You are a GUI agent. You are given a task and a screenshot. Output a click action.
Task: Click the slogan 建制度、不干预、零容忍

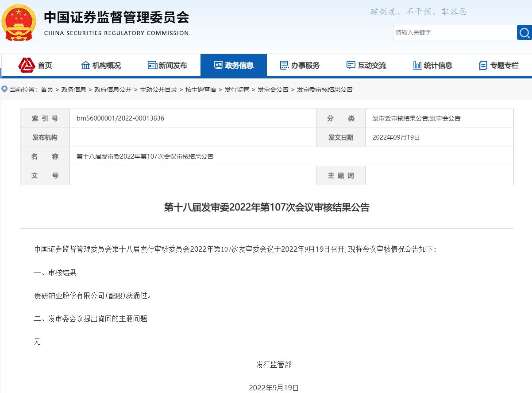click(x=419, y=12)
